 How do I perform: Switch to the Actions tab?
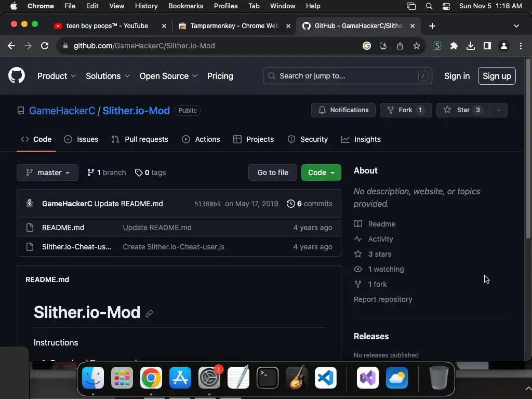201,139
